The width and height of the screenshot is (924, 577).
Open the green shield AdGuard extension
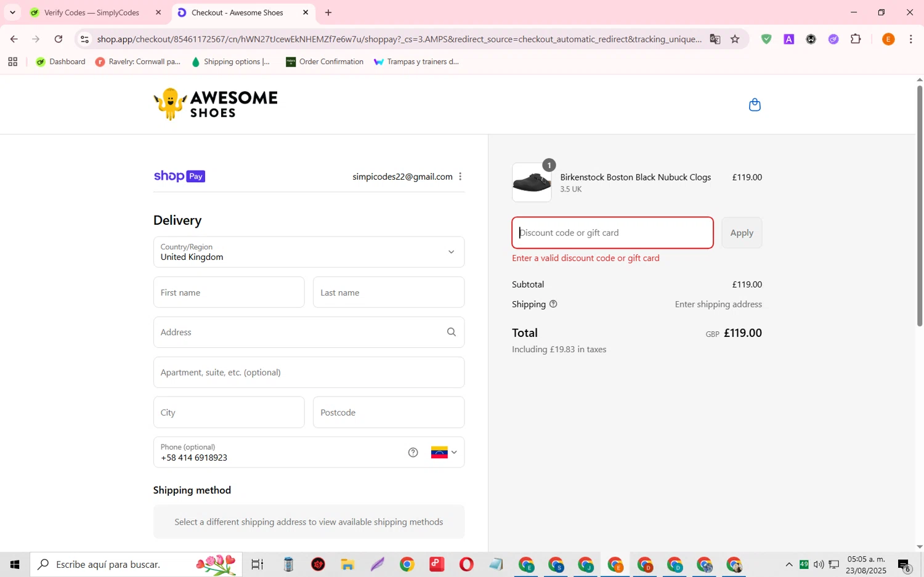(x=766, y=39)
